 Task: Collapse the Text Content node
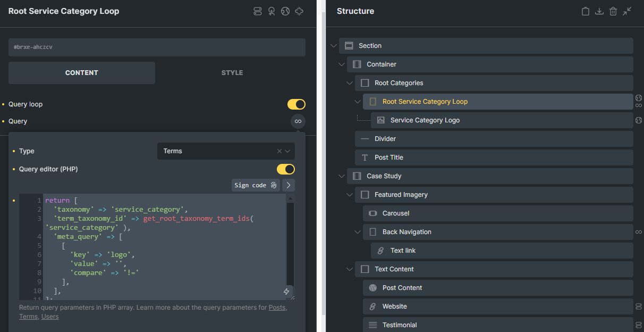[x=350, y=269]
